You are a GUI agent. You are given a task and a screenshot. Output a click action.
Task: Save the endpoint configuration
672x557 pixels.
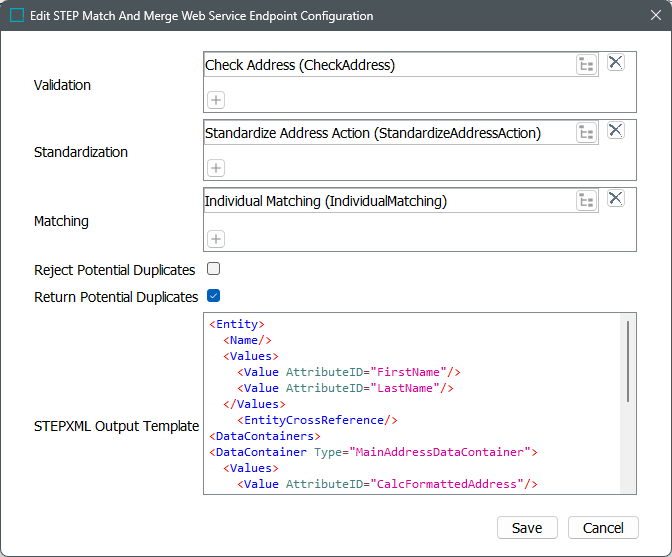point(527,528)
